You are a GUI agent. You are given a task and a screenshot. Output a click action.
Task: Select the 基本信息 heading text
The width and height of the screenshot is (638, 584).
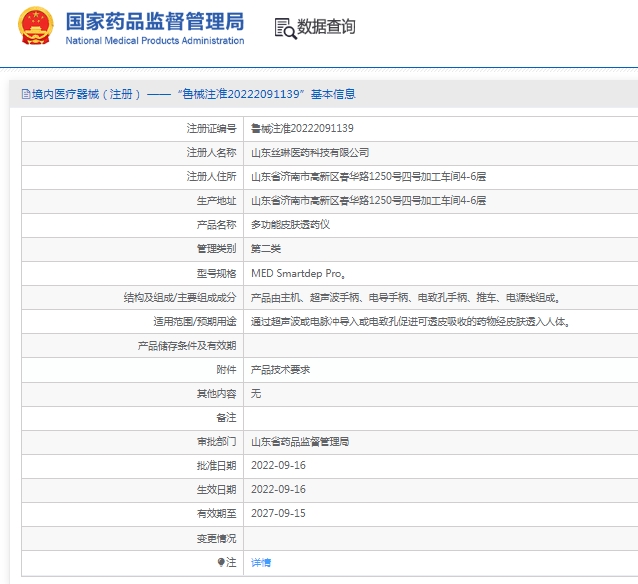(x=333, y=94)
